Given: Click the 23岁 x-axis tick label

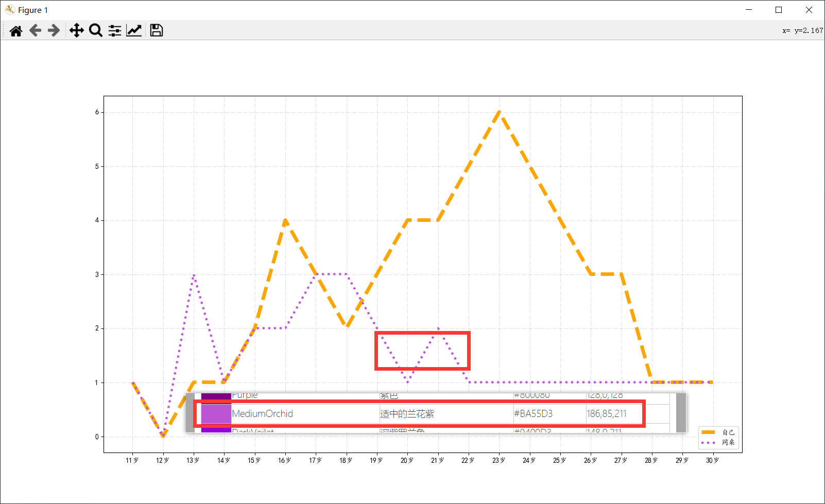Looking at the screenshot, I should coord(499,460).
